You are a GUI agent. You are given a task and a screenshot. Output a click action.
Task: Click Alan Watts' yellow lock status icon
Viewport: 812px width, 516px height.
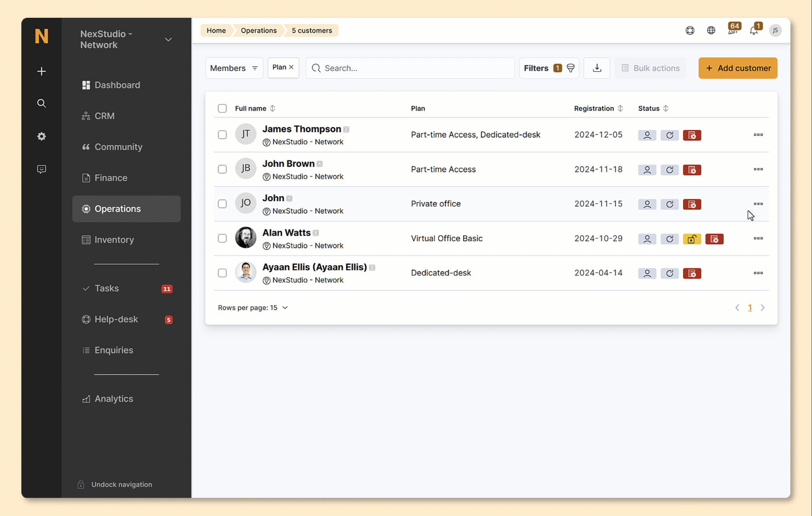click(x=692, y=239)
